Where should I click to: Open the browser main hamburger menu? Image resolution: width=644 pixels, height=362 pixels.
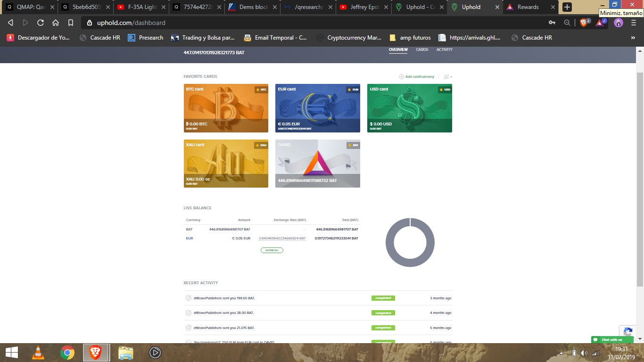(x=634, y=23)
